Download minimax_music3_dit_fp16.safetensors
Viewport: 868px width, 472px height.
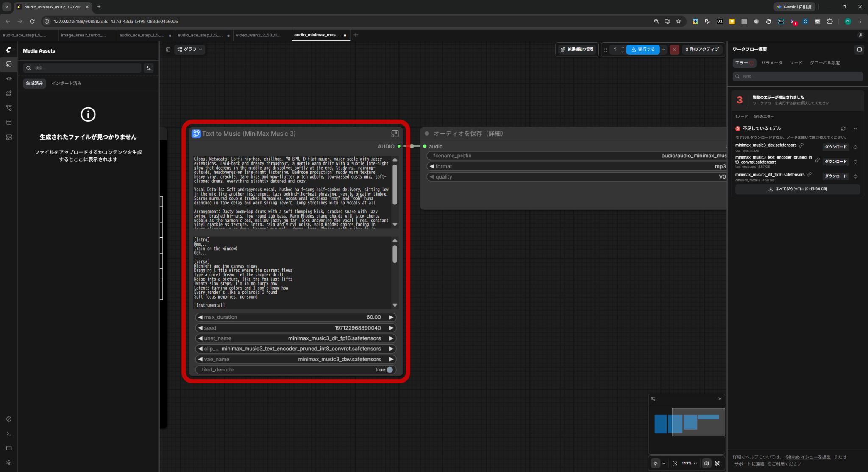[x=836, y=176]
